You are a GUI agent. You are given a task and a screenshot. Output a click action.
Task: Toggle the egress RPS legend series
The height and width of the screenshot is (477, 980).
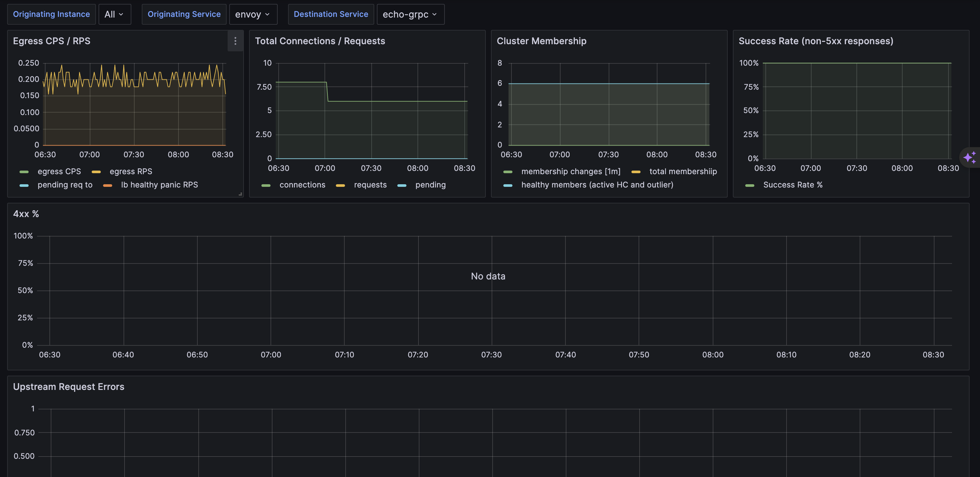tap(131, 172)
